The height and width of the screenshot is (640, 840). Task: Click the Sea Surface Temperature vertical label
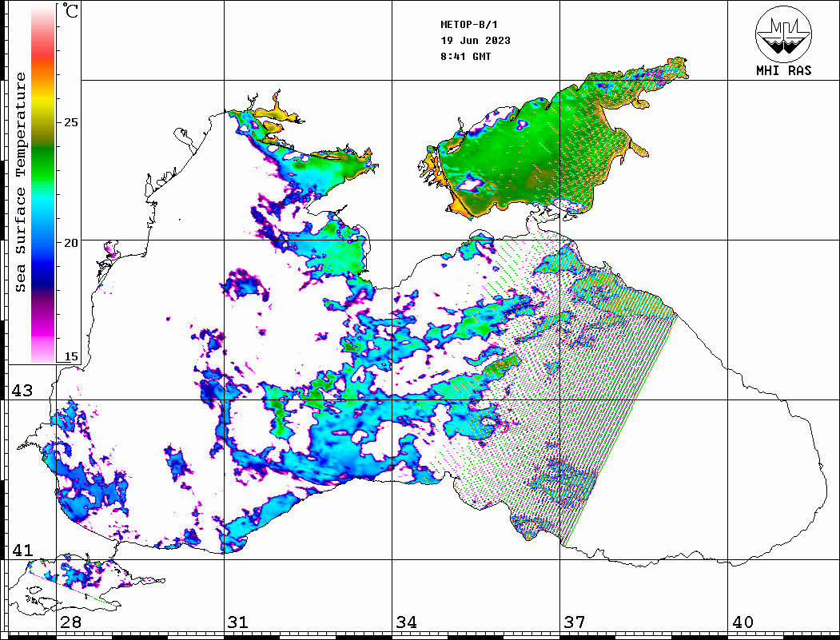(x=21, y=182)
